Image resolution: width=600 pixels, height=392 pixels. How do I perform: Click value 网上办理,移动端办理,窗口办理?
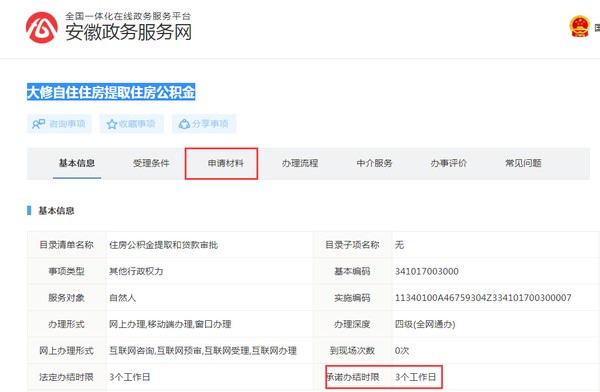point(170,324)
